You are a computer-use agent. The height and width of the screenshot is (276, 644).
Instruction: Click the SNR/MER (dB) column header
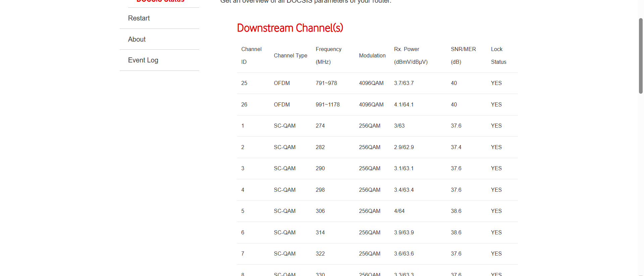coord(463,55)
